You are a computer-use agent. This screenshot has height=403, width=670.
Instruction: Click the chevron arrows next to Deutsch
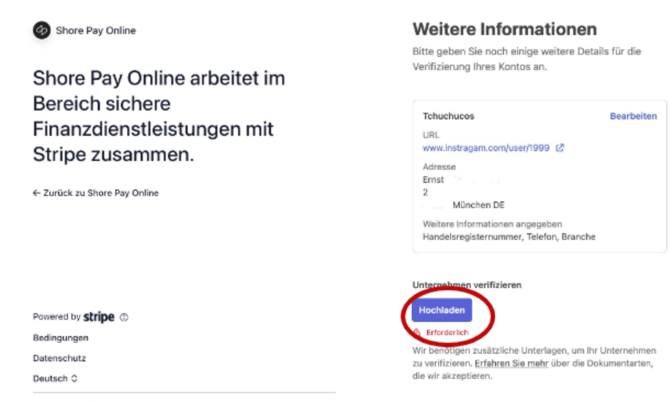[74, 379]
